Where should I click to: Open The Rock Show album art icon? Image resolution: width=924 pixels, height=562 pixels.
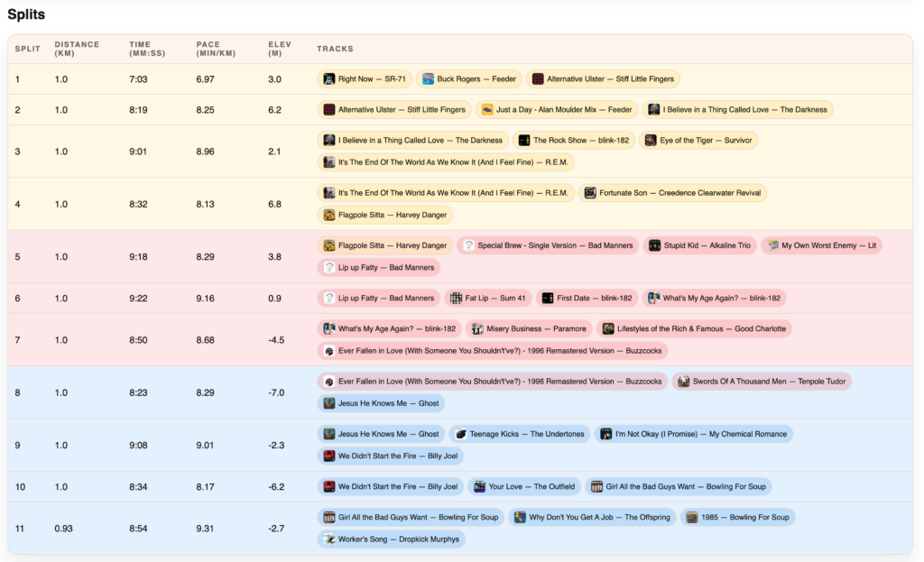click(x=524, y=140)
